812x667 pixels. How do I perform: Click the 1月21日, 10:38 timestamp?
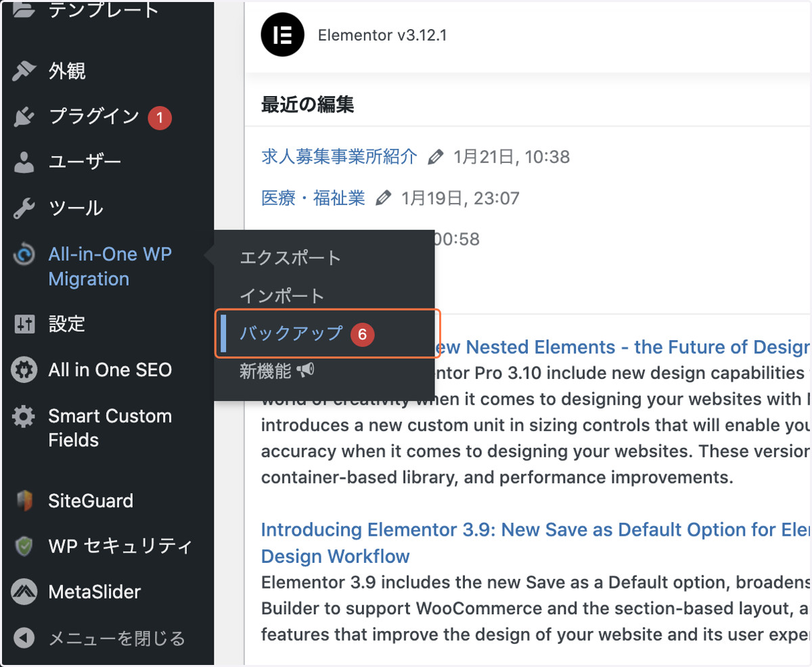click(512, 158)
